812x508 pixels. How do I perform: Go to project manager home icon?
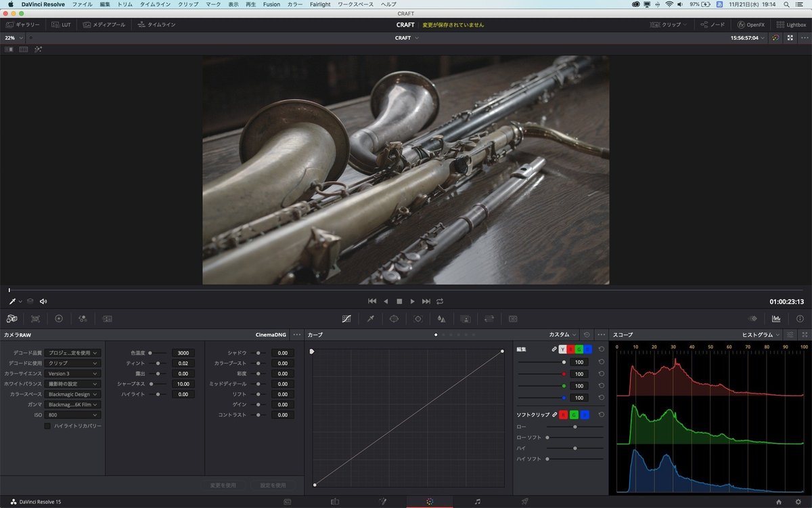click(x=779, y=502)
